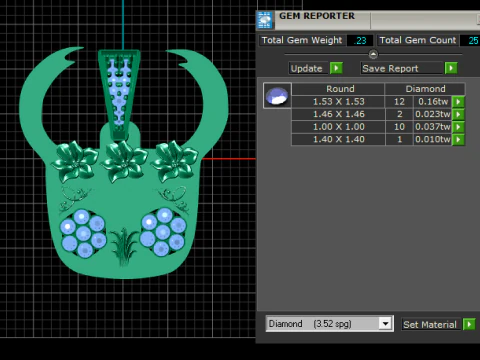Click the green arrow beside Set Material
Viewport: 480px width, 360px height.
pos(469,324)
